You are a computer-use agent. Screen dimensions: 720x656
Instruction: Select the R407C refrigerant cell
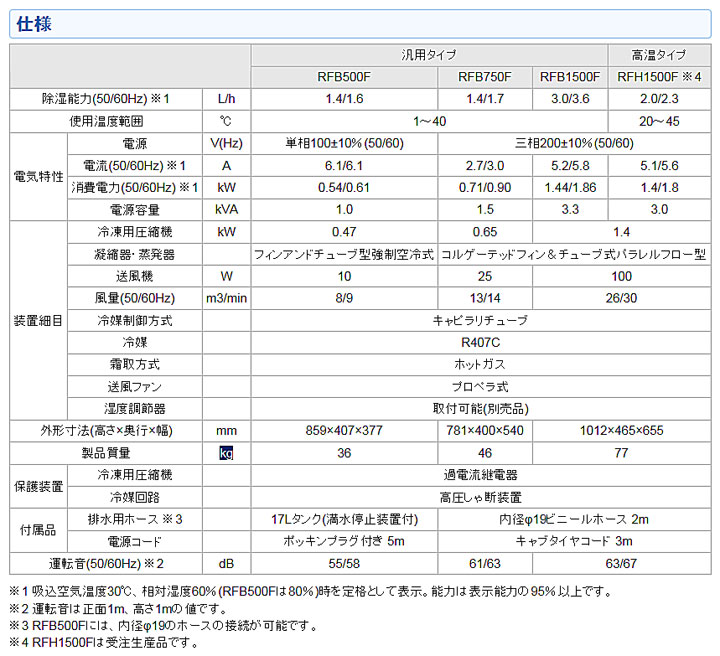[x=481, y=342]
